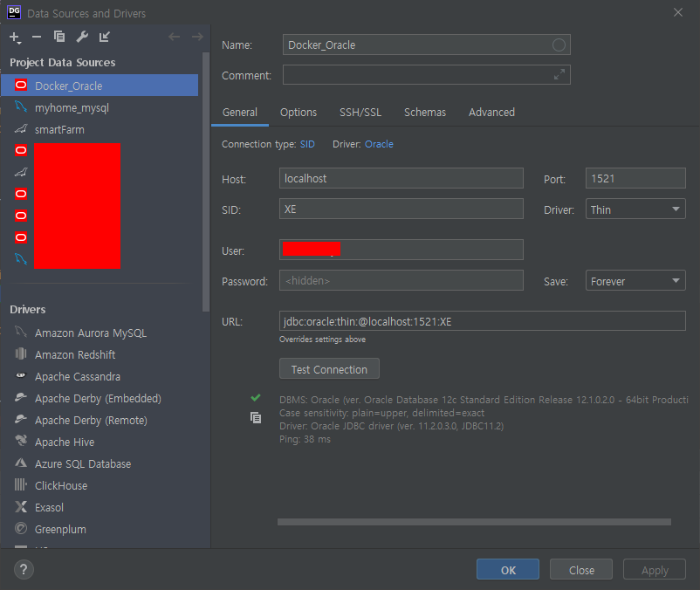Open the Schemas tab

pyautogui.click(x=424, y=112)
